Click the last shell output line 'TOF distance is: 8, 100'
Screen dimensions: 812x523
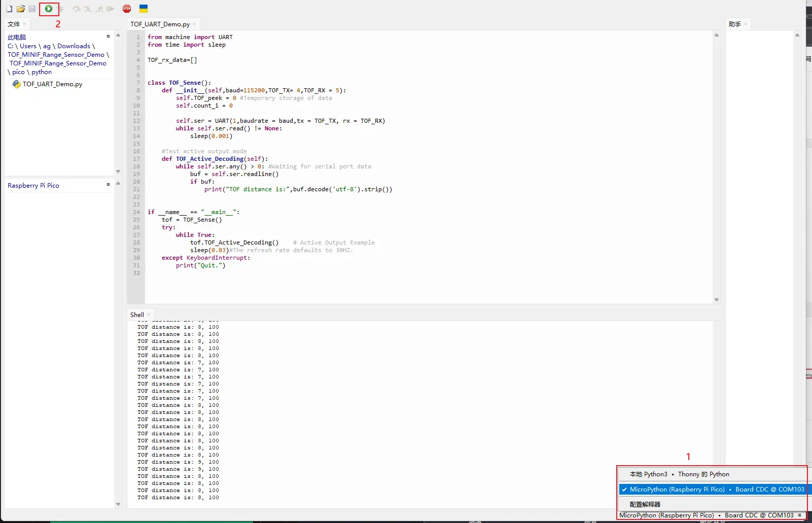coord(178,498)
